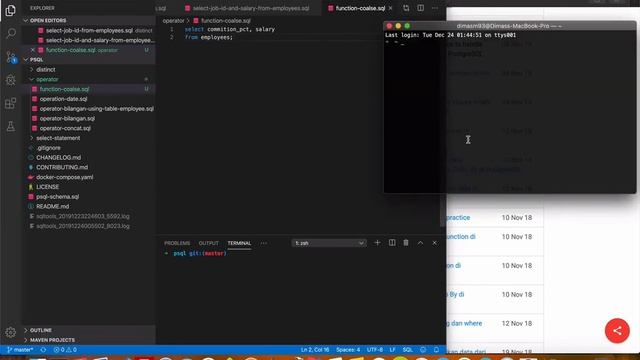Split the terminal panel
The height and width of the screenshot is (360, 640).
pos(392,243)
